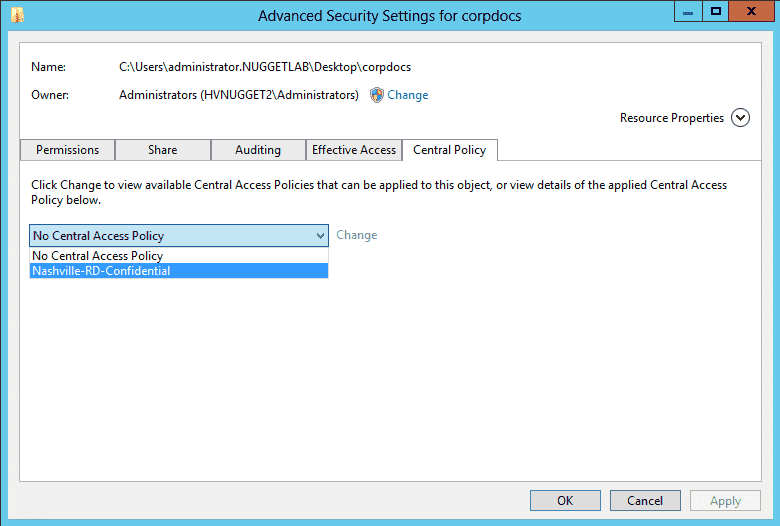Click the Administrators owner name text
This screenshot has height=526, width=780.
tap(239, 95)
